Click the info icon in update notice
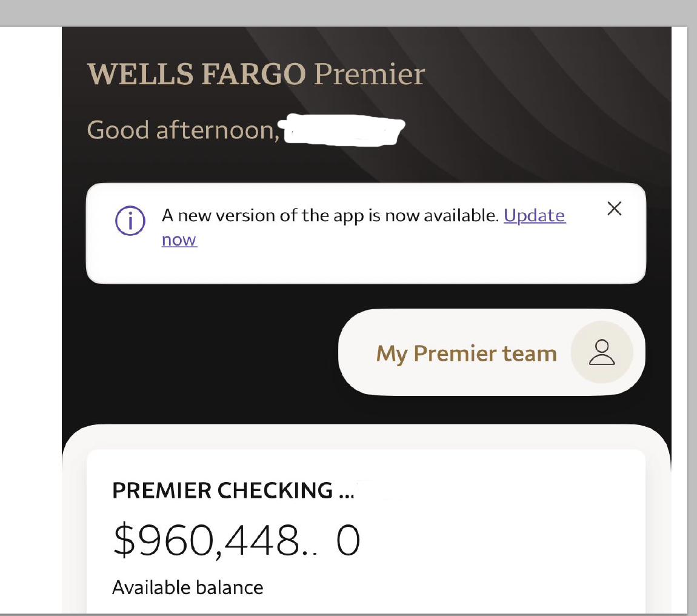Screen dimensions: 697x616 [130, 222]
